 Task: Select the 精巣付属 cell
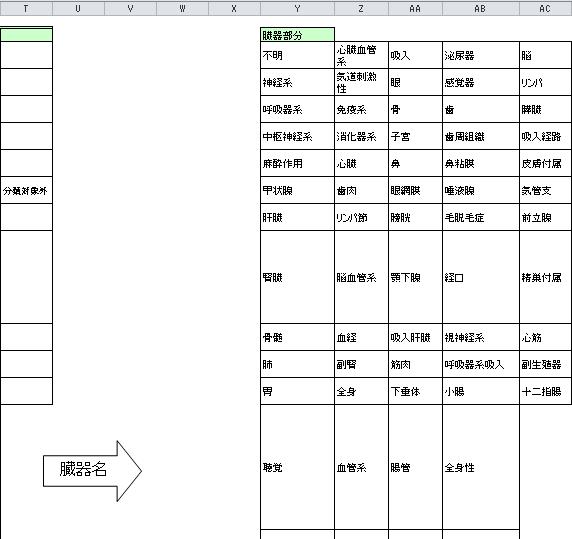(x=546, y=277)
